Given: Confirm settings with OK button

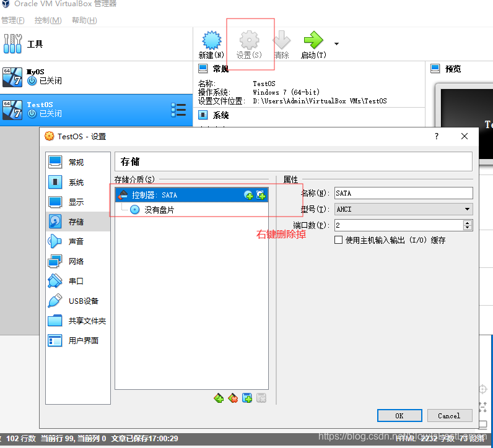Looking at the screenshot, I should (399, 416).
